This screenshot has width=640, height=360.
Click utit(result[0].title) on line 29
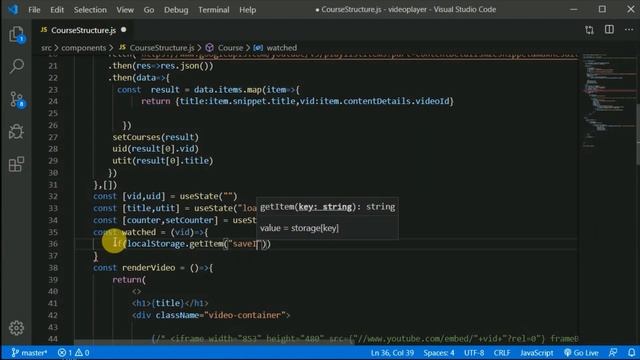[163, 161]
